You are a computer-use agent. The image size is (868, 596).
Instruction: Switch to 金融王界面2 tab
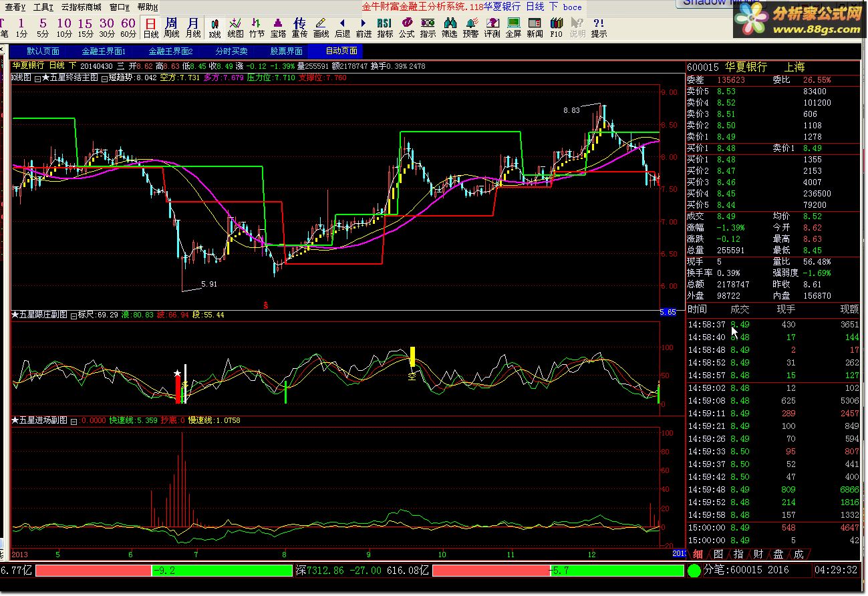(x=170, y=51)
